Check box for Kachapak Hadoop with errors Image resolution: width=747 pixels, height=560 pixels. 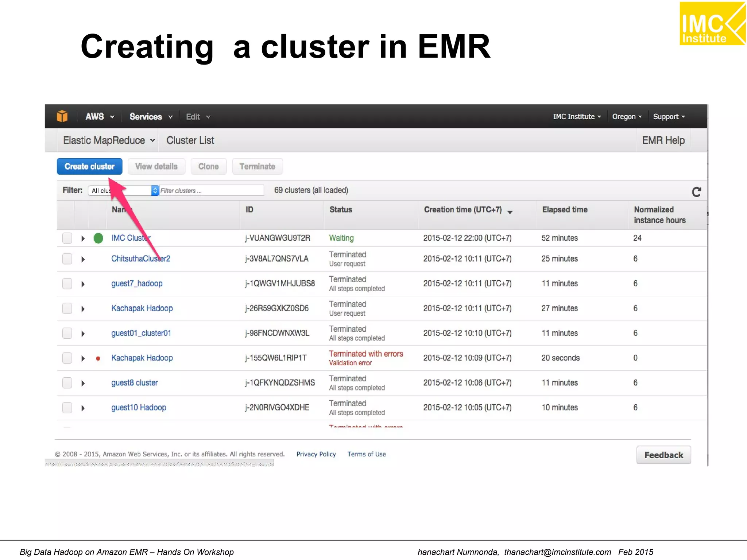67,358
